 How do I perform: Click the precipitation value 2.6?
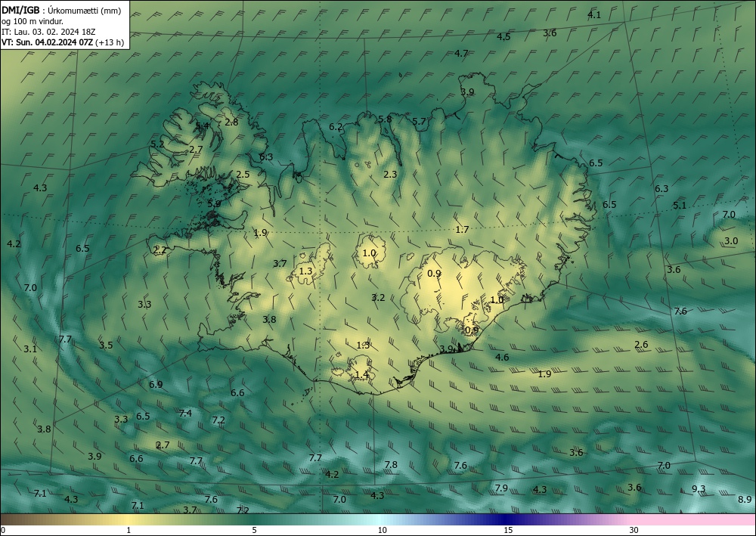641,345
